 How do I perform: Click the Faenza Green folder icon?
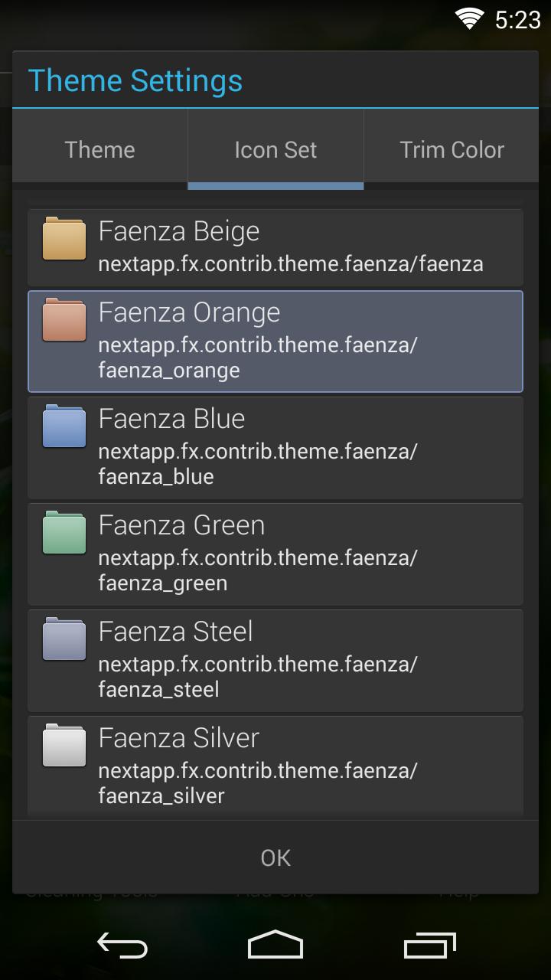(x=64, y=534)
